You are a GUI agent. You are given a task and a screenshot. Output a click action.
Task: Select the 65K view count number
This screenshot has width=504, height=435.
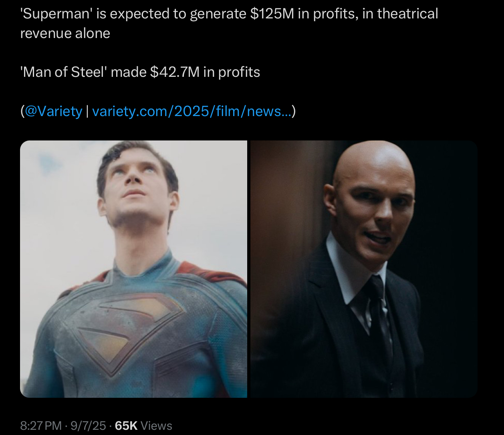coord(126,425)
